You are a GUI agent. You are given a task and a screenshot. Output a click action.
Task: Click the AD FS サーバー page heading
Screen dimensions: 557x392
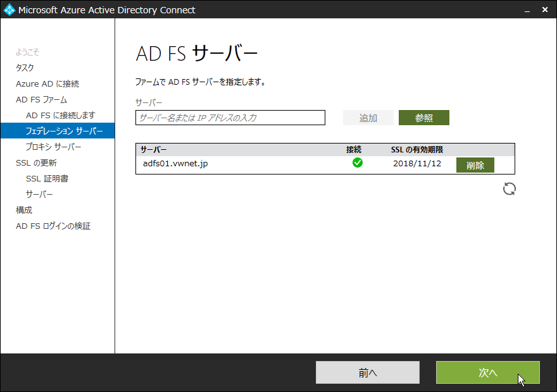pyautogui.click(x=196, y=54)
